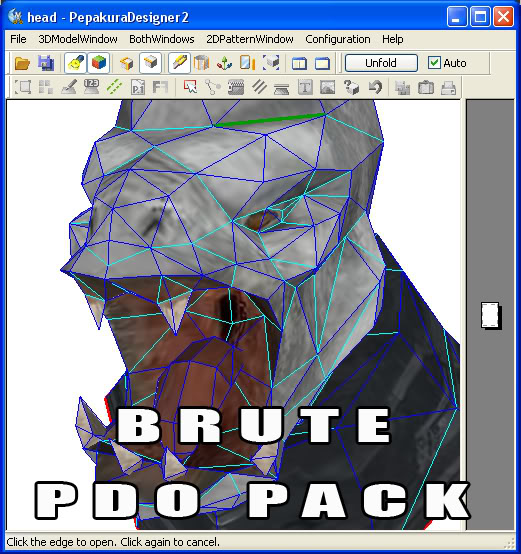Toggle the colored cube texture icon
This screenshot has width=521, height=554.
point(99,63)
